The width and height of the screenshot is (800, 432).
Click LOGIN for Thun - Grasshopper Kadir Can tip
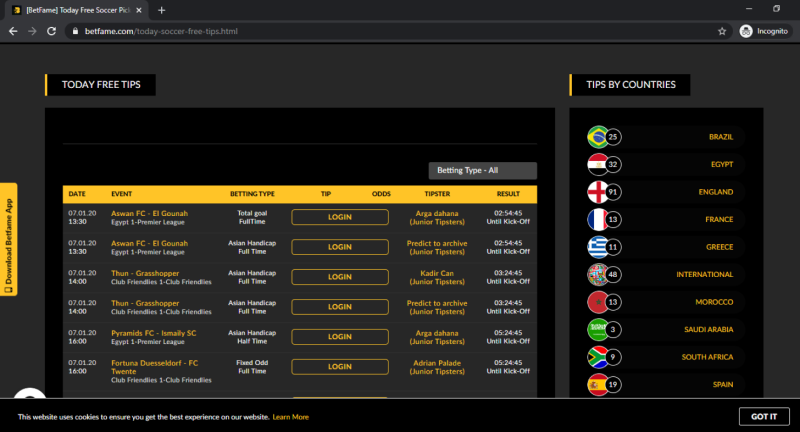(x=340, y=277)
